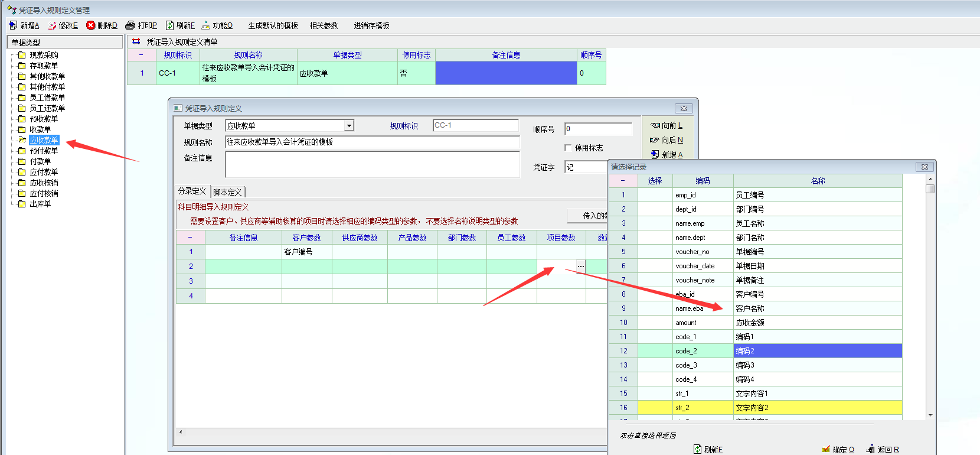Screen dimensions: 980x455
Task: Click the ellipsis button in 项目参数 cell
Action: (581, 266)
